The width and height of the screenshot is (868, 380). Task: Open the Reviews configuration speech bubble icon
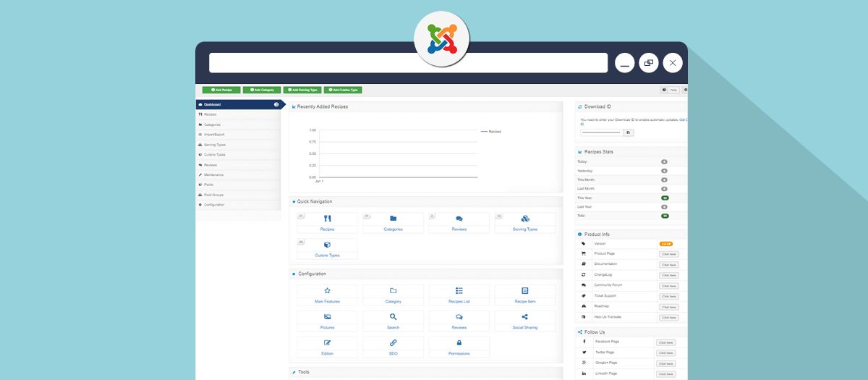click(x=459, y=317)
